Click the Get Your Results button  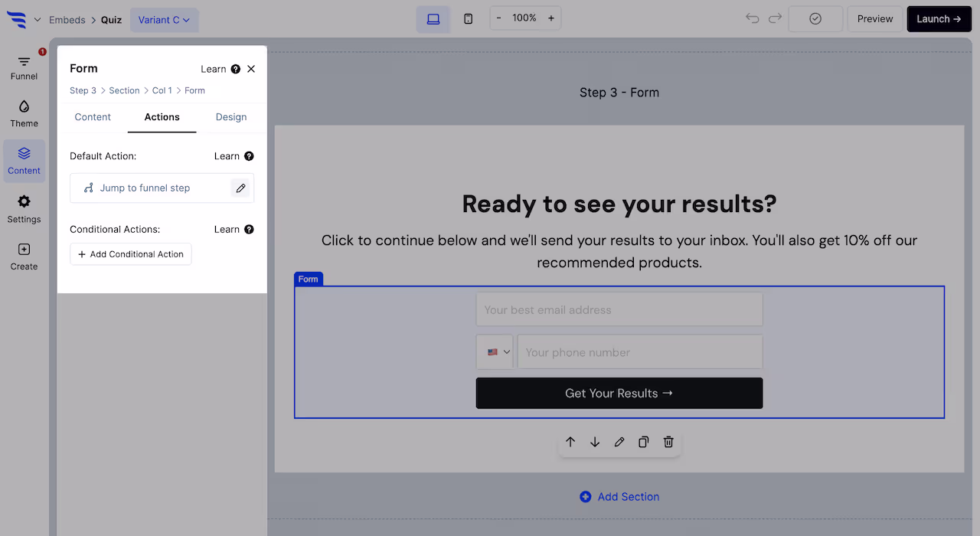tap(619, 393)
